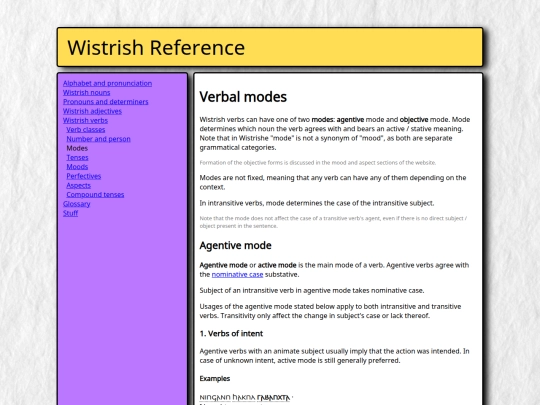The width and height of the screenshot is (540, 405).
Task: Open Wistrish nouns page
Action: click(x=86, y=93)
